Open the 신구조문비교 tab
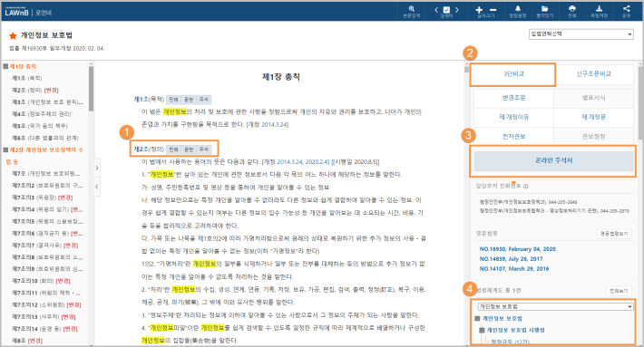This screenshot has height=347, width=644. [593, 73]
